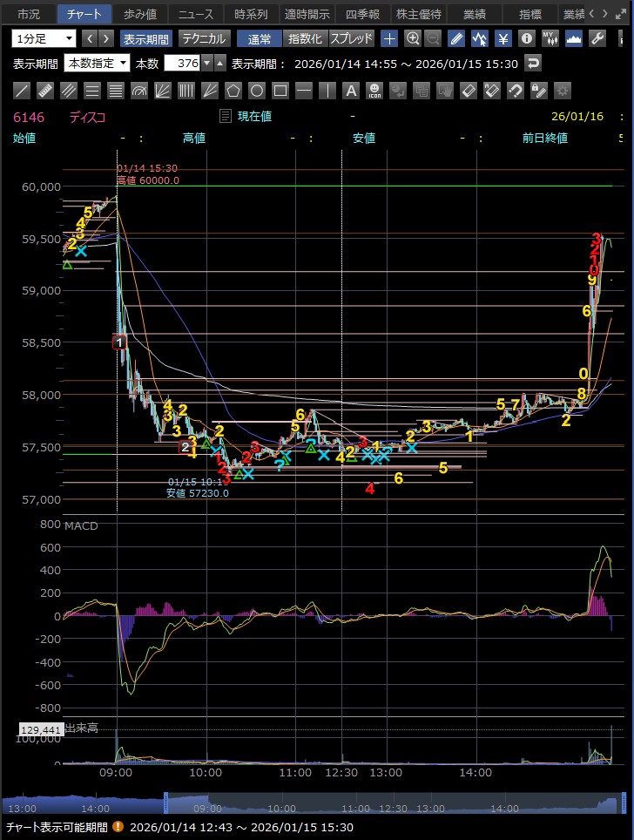The height and width of the screenshot is (840, 634).
Task: Click the テクニカル button
Action: pyautogui.click(x=204, y=38)
